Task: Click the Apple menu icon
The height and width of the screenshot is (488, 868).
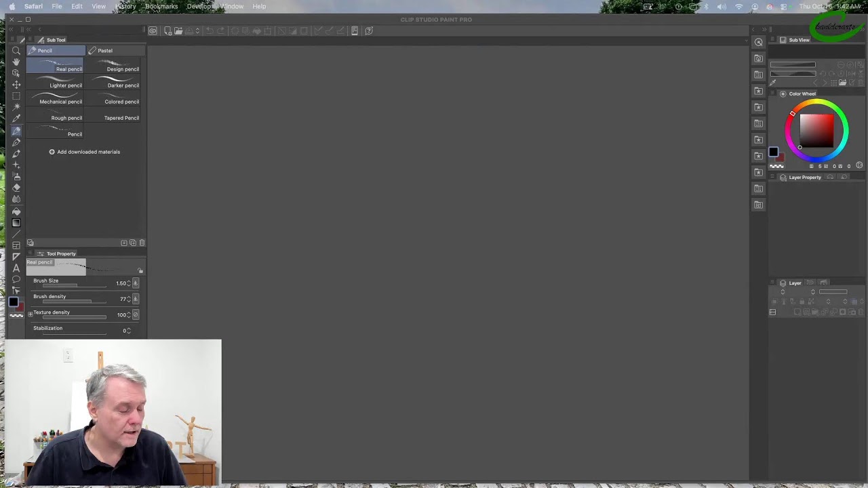Action: [12, 6]
